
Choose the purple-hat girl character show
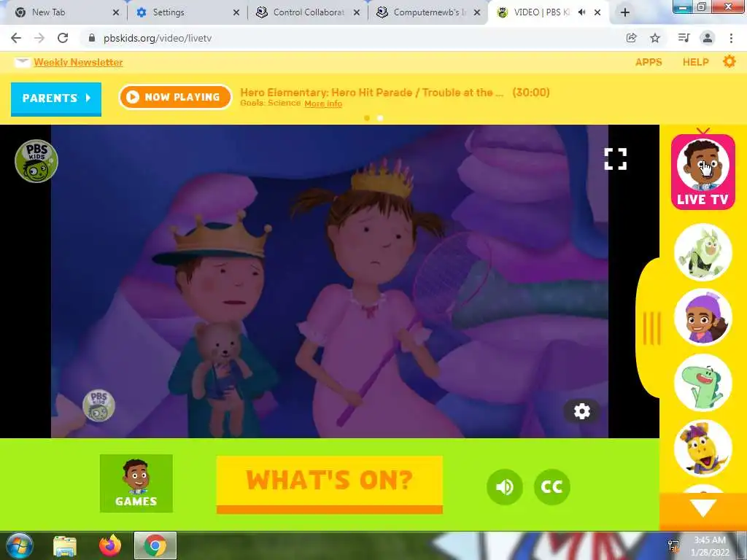click(x=703, y=318)
